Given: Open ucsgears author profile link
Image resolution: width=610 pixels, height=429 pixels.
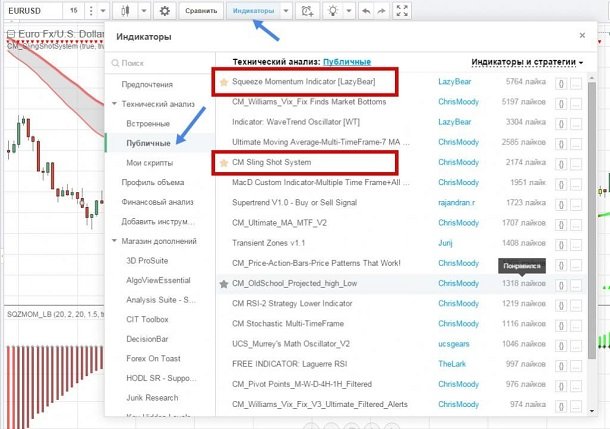Looking at the screenshot, I should click(x=454, y=344).
